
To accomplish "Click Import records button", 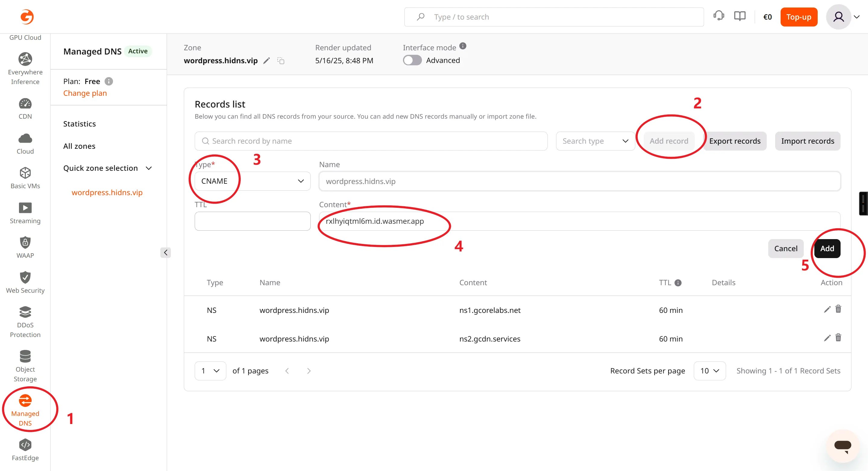I will [x=808, y=141].
